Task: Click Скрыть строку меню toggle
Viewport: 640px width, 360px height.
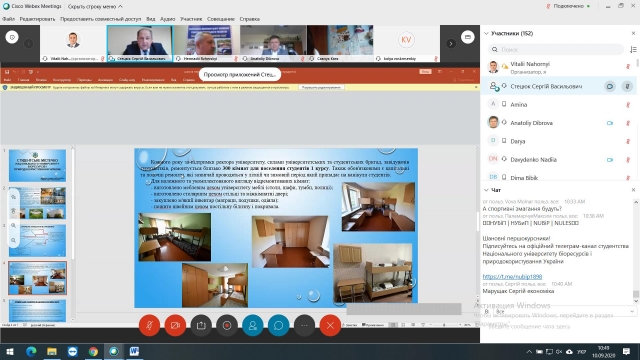Action: pos(95,6)
